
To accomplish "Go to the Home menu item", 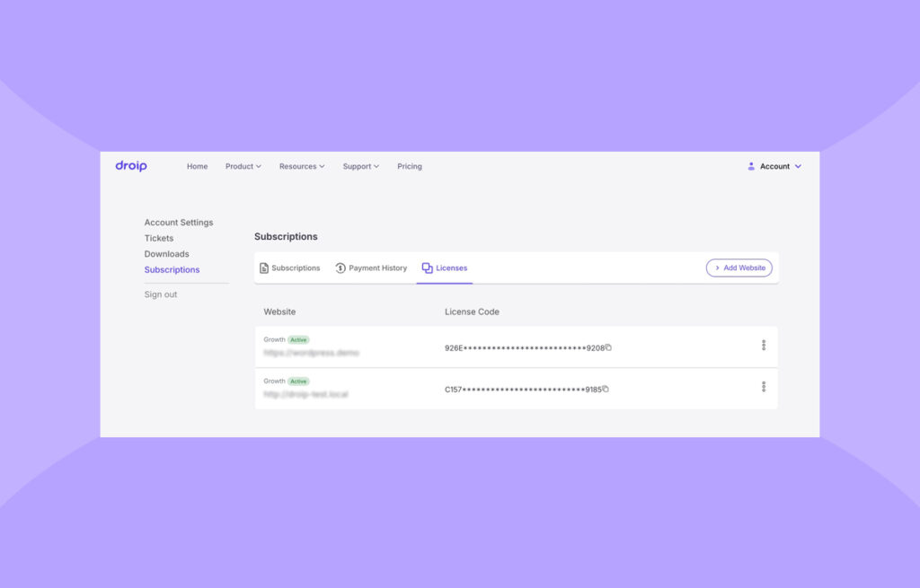I will click(x=197, y=166).
